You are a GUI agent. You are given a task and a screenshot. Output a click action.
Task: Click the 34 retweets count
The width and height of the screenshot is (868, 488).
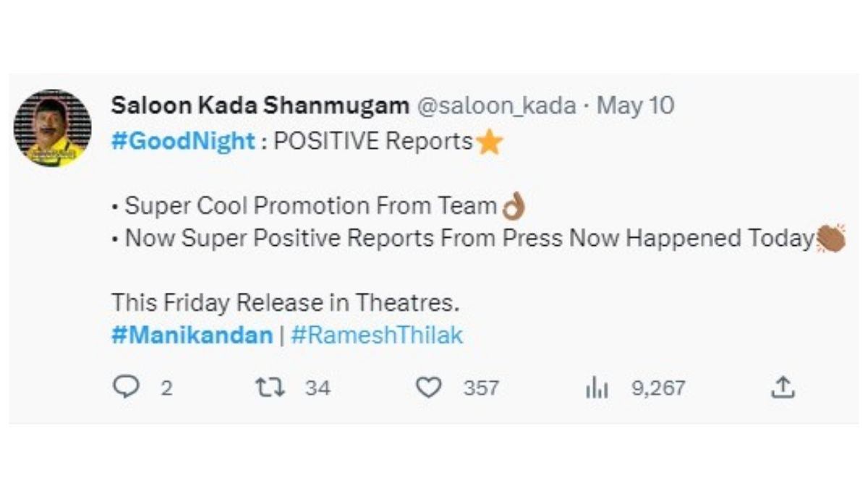click(x=318, y=388)
